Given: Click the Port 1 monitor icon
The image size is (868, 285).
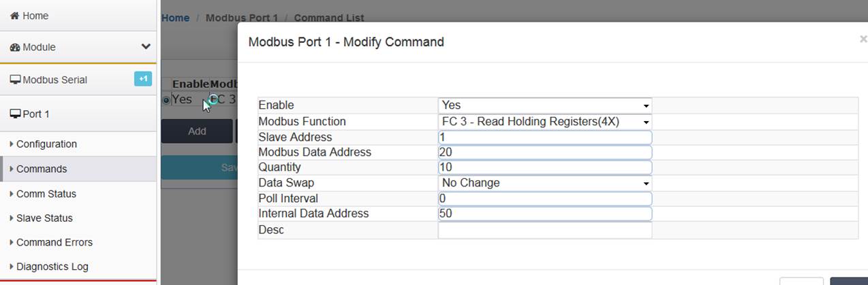Looking at the screenshot, I should coord(15,114).
